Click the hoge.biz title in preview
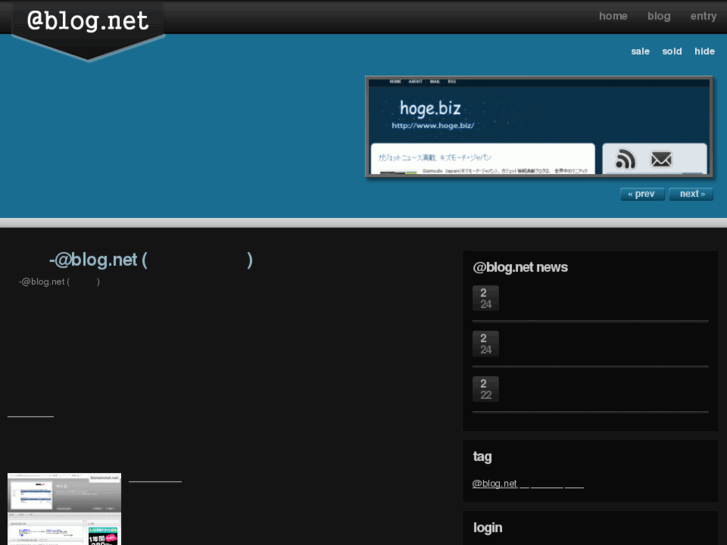This screenshot has height=545, width=727. [430, 109]
